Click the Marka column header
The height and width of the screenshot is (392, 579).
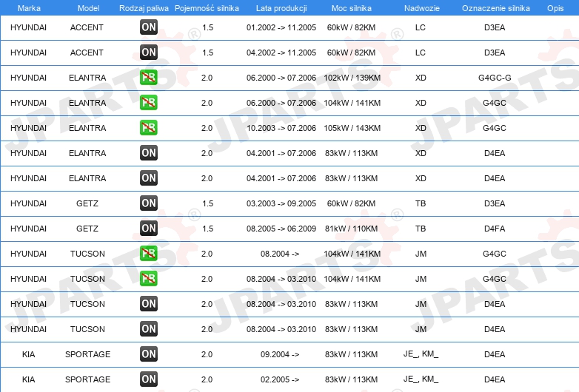click(x=29, y=8)
